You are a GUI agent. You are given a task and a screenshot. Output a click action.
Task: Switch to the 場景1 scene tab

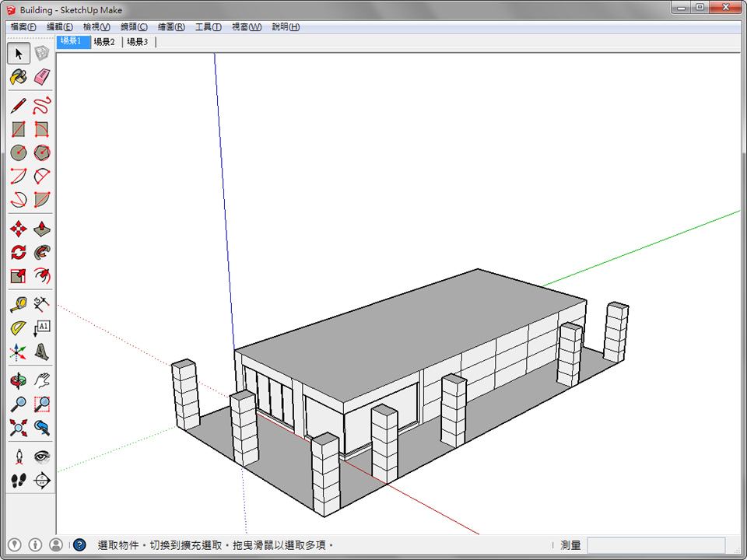pos(73,41)
